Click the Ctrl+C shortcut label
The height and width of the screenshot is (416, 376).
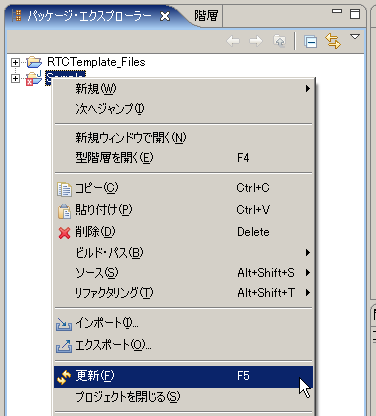point(253,188)
